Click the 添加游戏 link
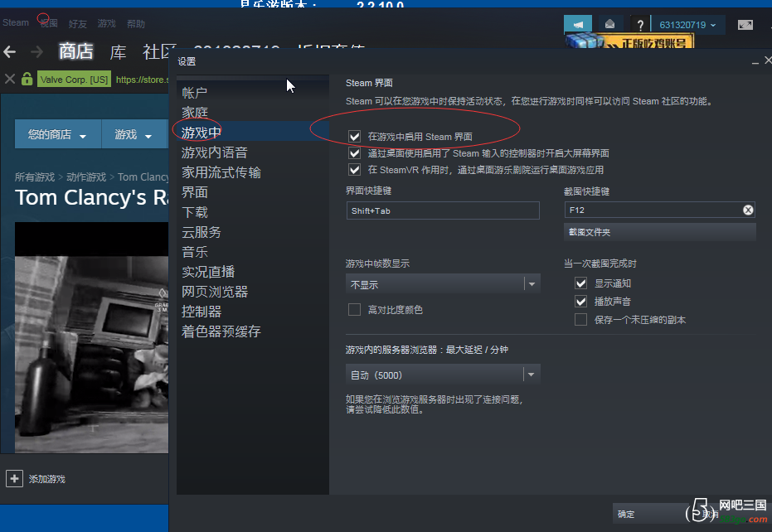Image resolution: width=772 pixels, height=532 pixels. 46,479
